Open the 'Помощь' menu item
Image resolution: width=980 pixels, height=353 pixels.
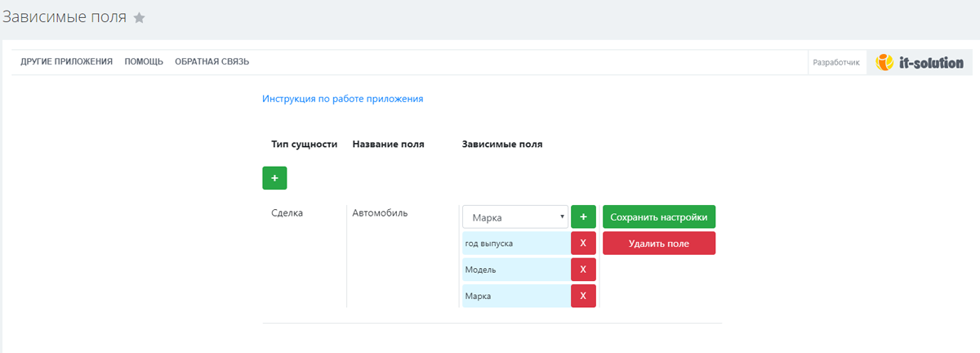[144, 61]
